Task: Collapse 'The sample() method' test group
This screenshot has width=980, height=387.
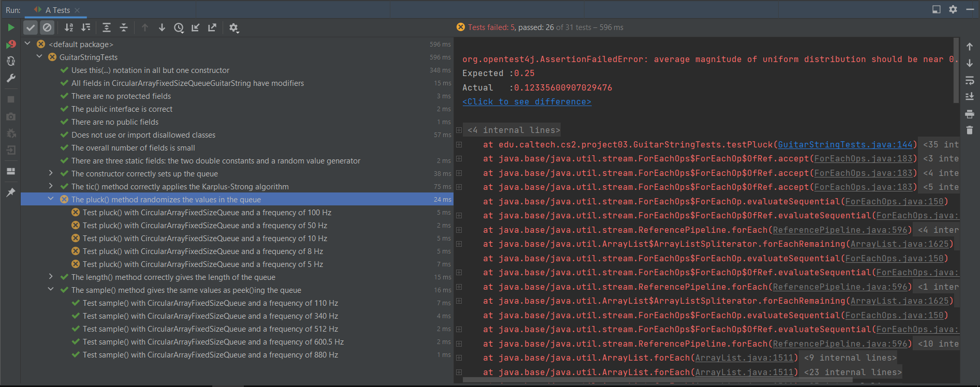Action: (x=51, y=290)
